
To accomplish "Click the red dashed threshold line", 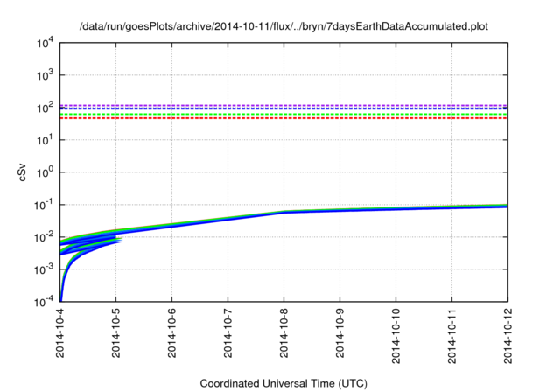I will coord(283,118).
